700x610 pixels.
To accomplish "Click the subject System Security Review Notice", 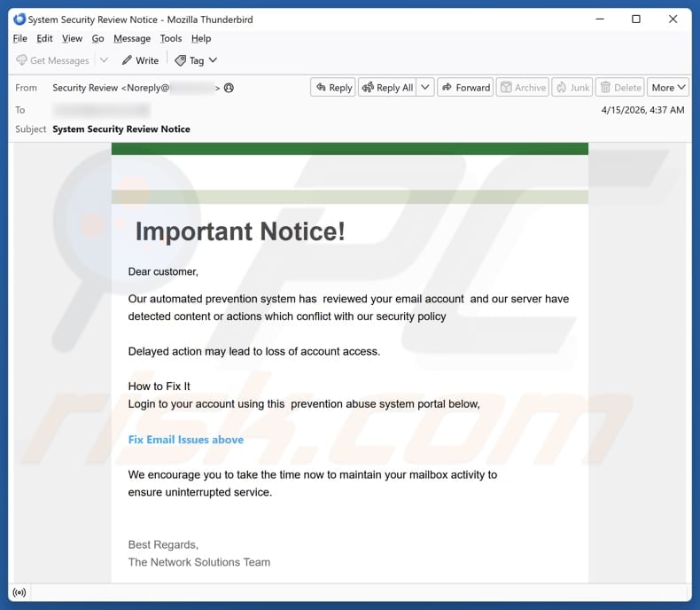I will click(x=121, y=129).
